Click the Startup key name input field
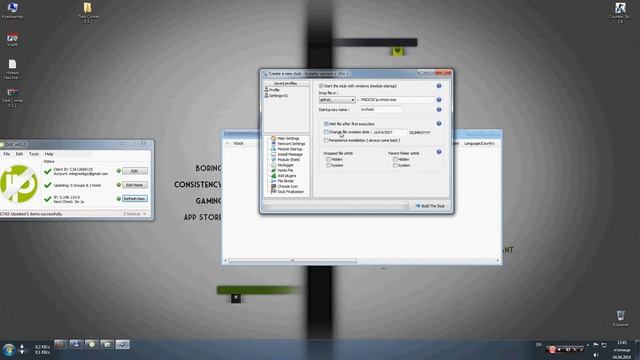Viewport: 640px width, 360px height. pos(381,109)
